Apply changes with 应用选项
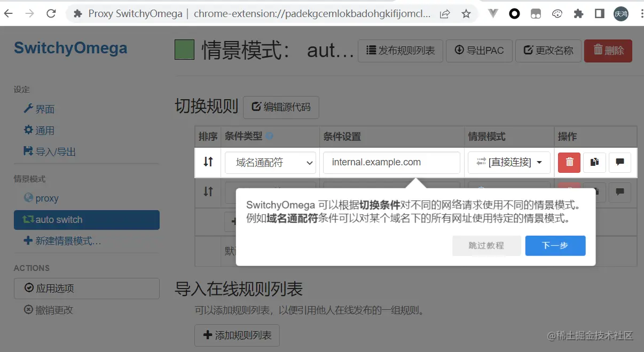Viewport: 644px width, 352px height. (x=87, y=288)
